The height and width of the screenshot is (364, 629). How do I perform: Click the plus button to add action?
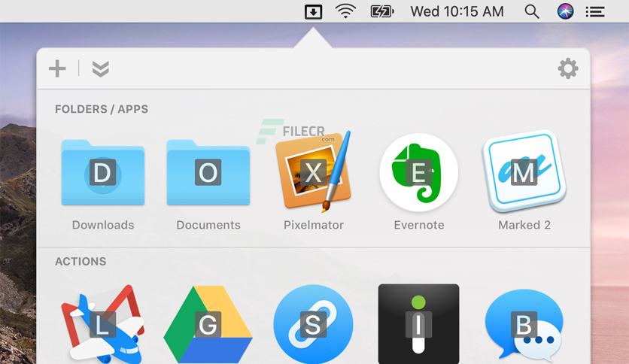(57, 68)
